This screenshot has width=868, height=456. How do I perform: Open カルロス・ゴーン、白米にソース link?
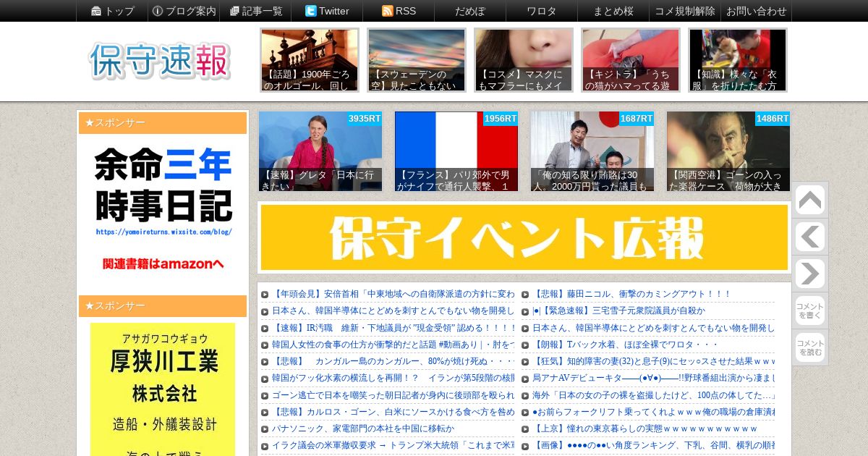coord(393,412)
